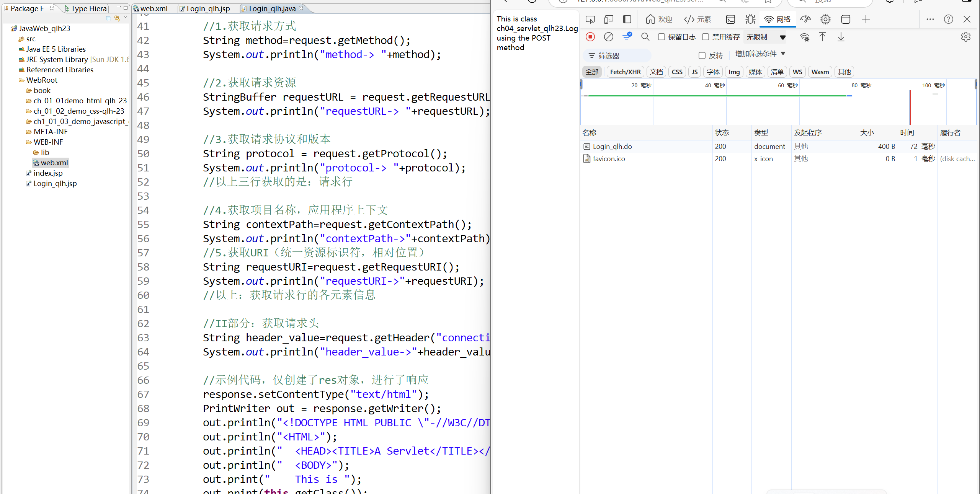Import HAR file upload arrow
The width and height of the screenshot is (980, 494).
tap(822, 37)
